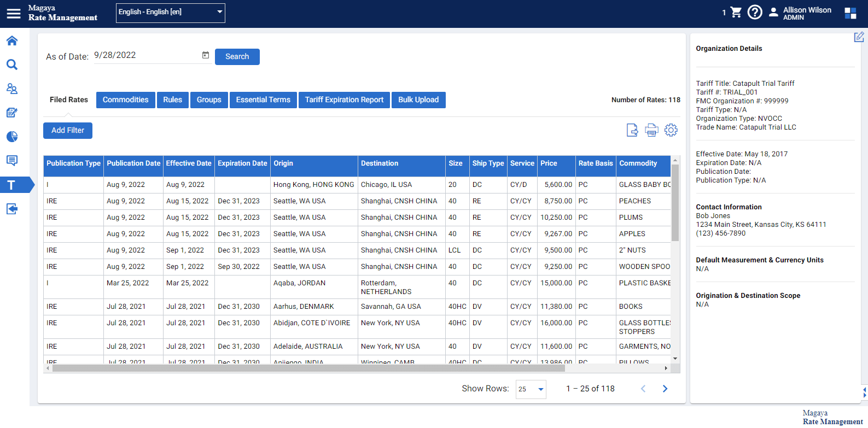This screenshot has width=868, height=428.
Task: Switch to the Groups tab
Action: (x=209, y=100)
